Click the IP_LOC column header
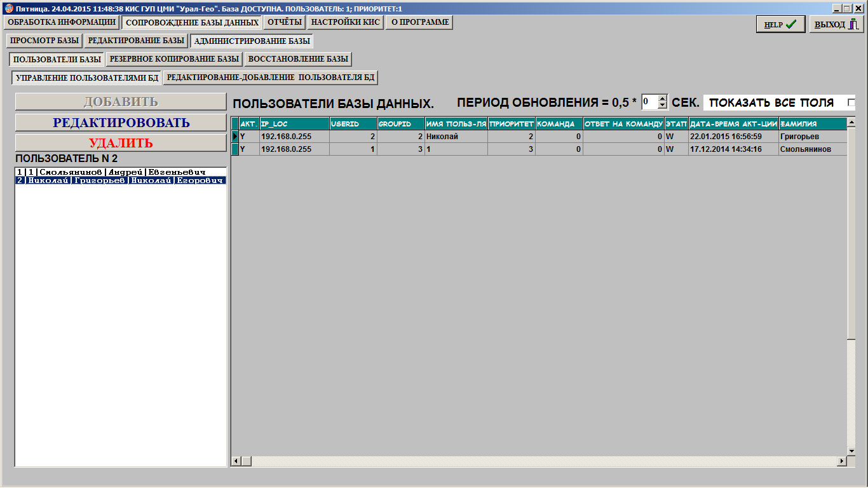This screenshot has width=868, height=488. (294, 124)
